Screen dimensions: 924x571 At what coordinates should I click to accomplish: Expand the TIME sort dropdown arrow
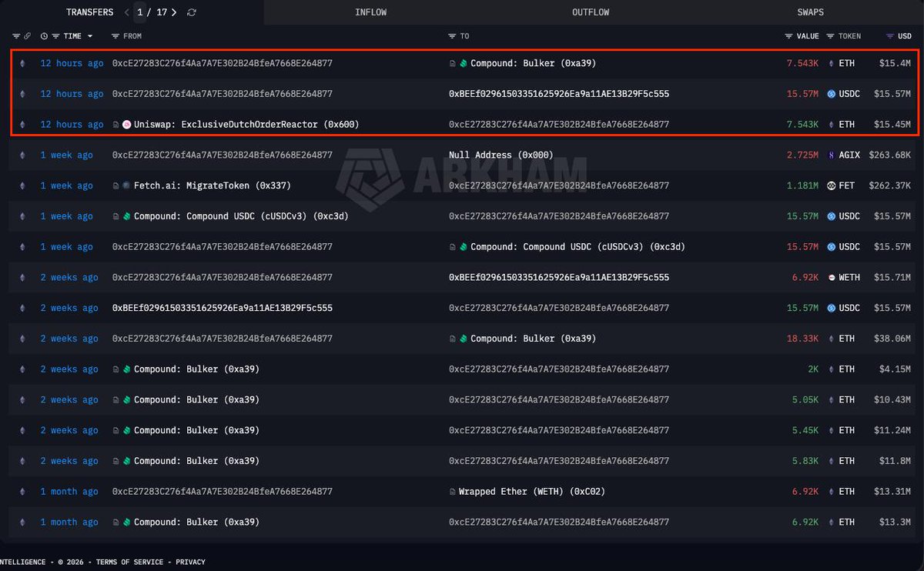[x=90, y=36]
